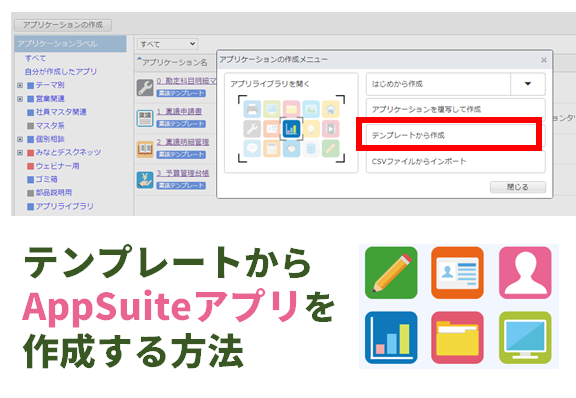This screenshot has width=576, height=398.
Task: Select the ウェビナー用 label
Action: coord(57,166)
